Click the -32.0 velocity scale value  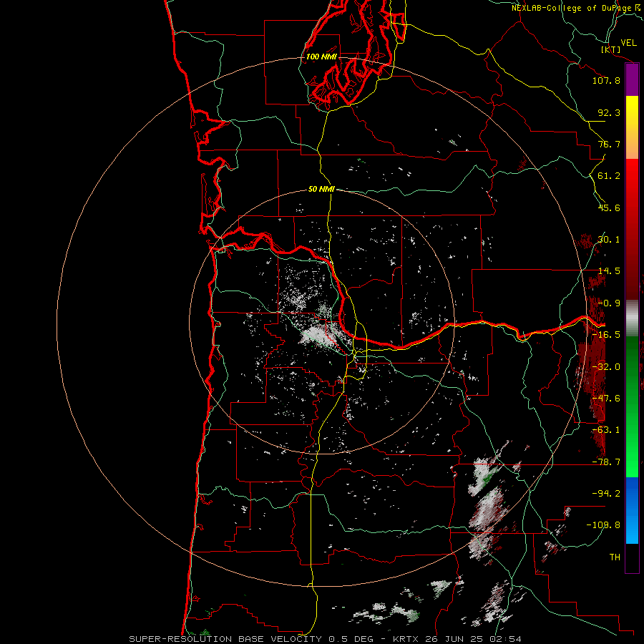point(606,367)
